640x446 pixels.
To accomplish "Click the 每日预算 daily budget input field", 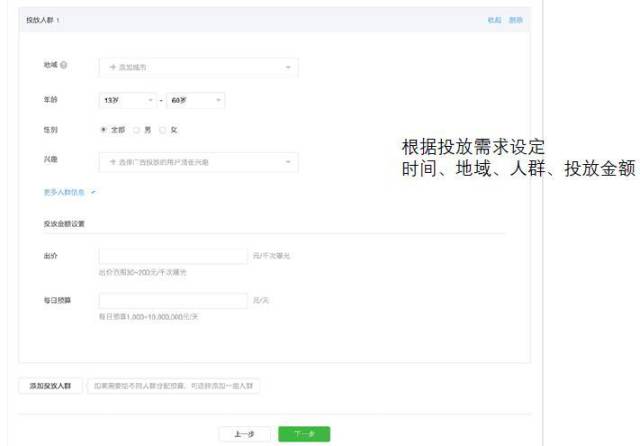I will 172,300.
